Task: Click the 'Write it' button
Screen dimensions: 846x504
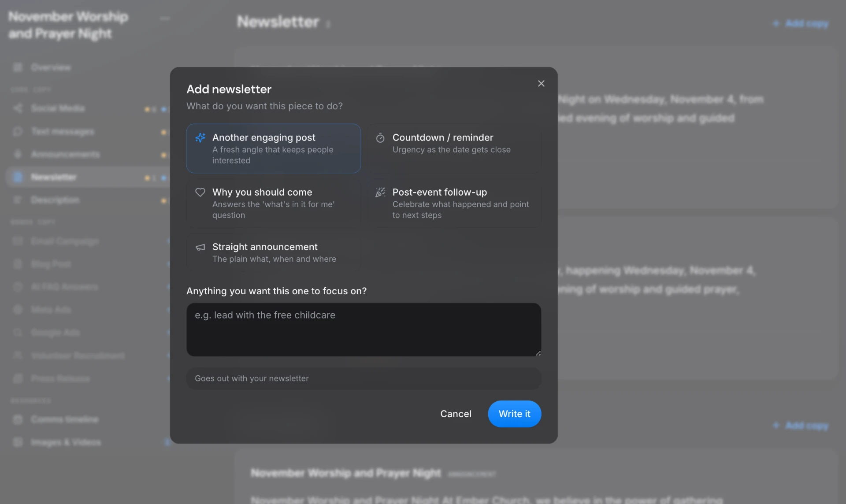Action: pyautogui.click(x=514, y=414)
